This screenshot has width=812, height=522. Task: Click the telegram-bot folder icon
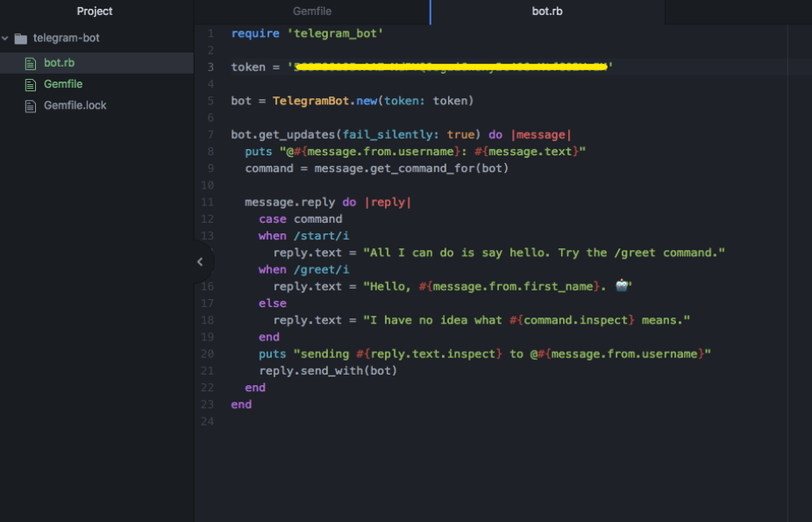click(x=21, y=39)
